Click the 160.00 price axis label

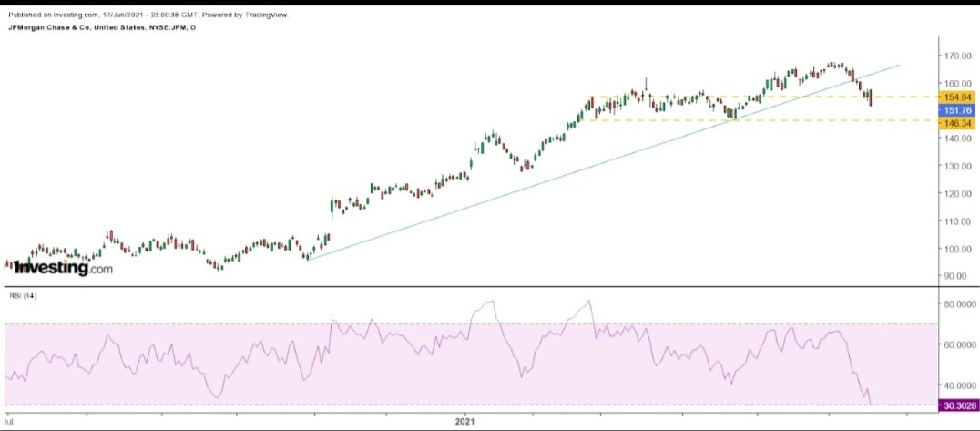pos(959,83)
